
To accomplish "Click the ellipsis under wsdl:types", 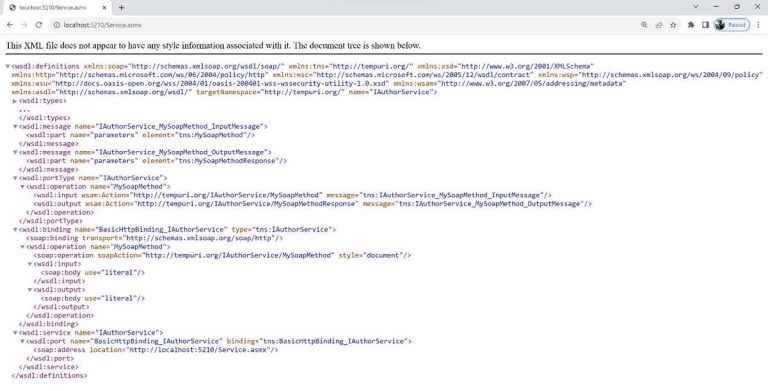I will click(24, 110).
